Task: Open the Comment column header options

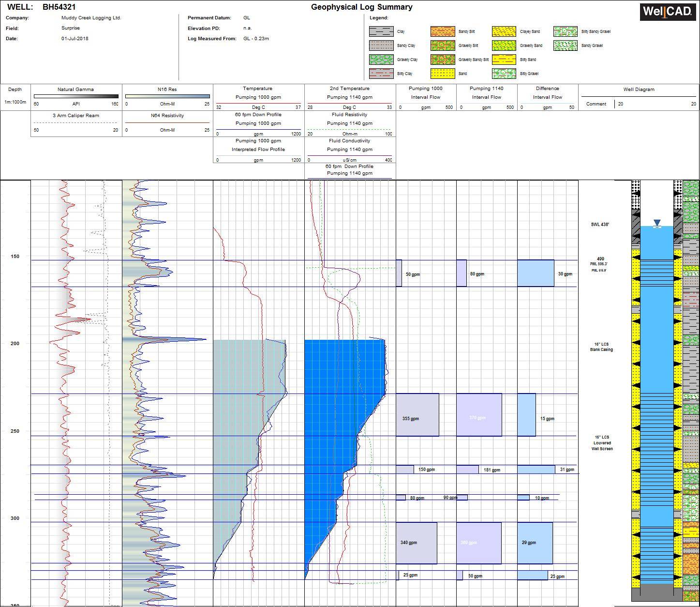Action: (x=596, y=104)
